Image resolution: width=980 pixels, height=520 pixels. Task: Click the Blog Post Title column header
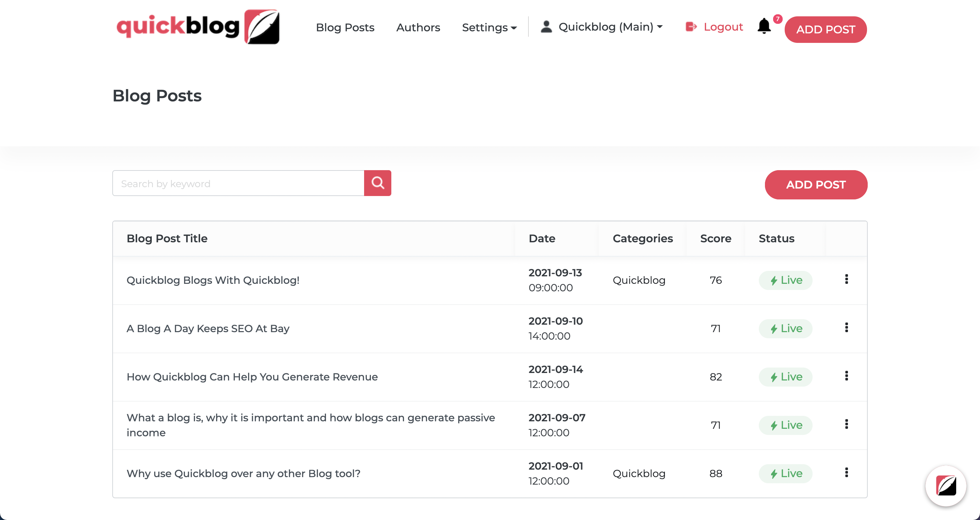[167, 239]
